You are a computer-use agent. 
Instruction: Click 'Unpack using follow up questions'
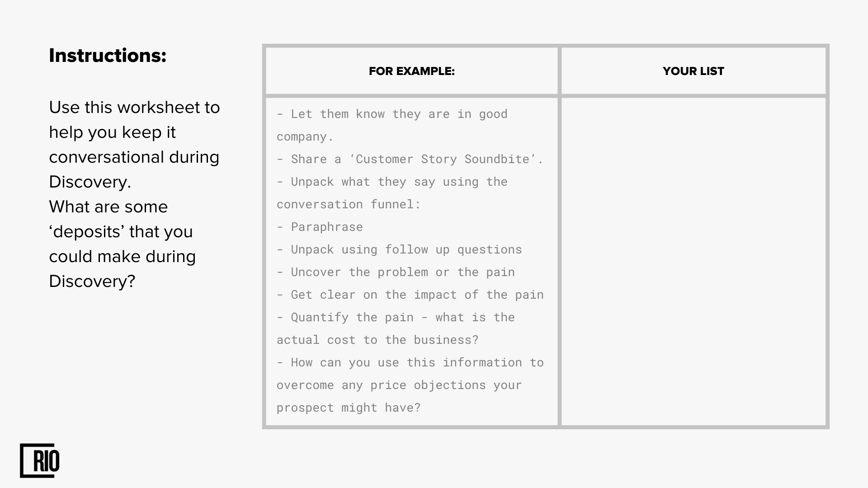399,249
